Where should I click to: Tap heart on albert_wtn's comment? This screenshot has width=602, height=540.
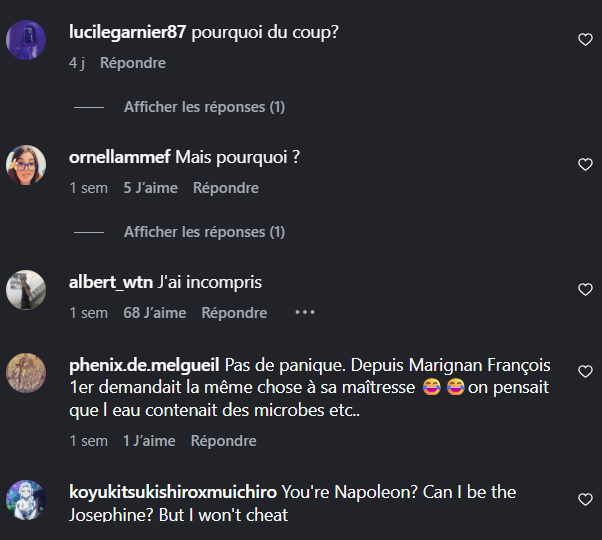pyautogui.click(x=585, y=289)
